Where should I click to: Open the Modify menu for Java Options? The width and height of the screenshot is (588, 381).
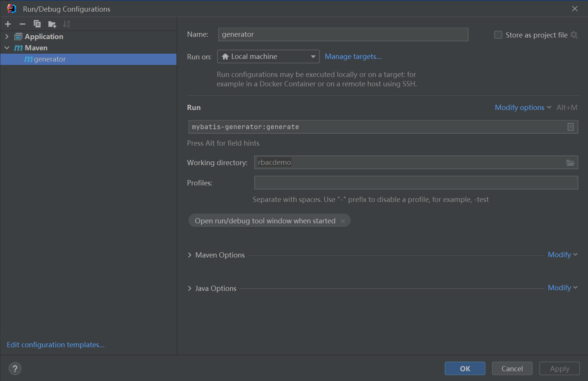coord(562,288)
